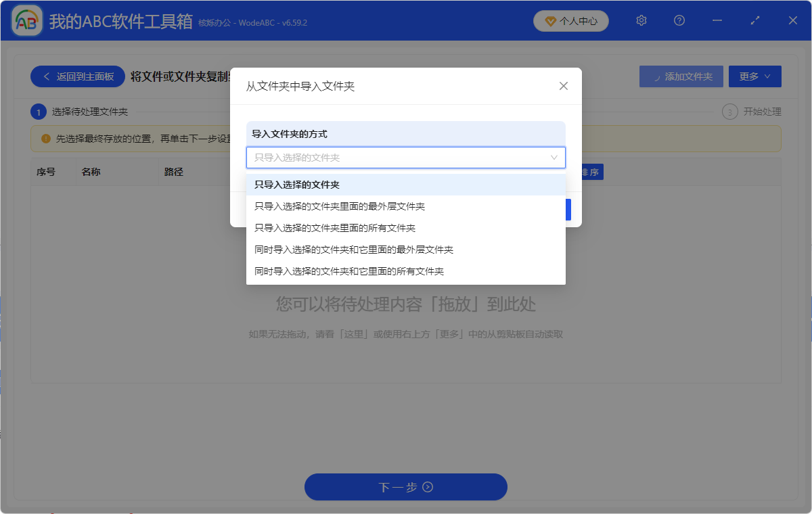
Task: Close the 从文件夹中导入文件夹 dialog
Action: point(563,86)
